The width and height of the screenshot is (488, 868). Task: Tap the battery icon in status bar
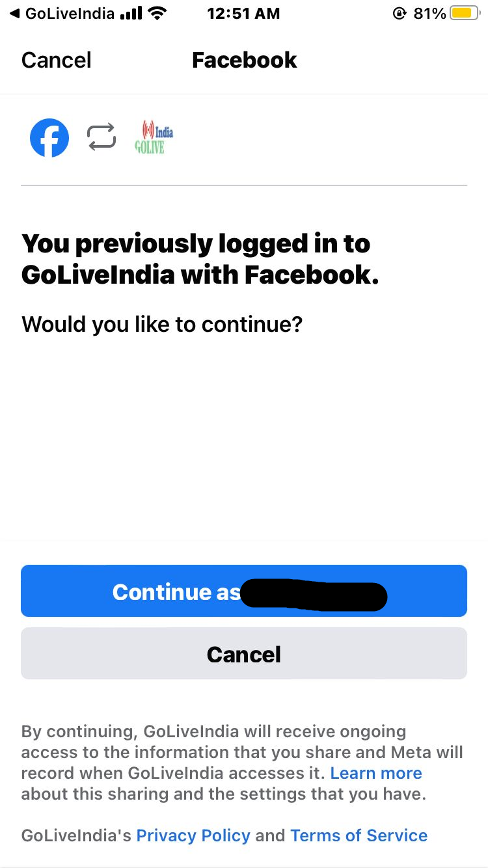[x=465, y=13]
